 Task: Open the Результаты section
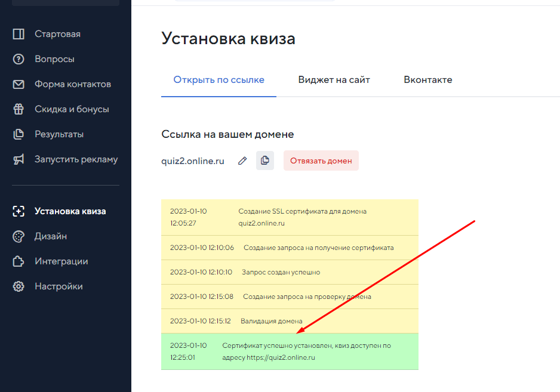59,134
